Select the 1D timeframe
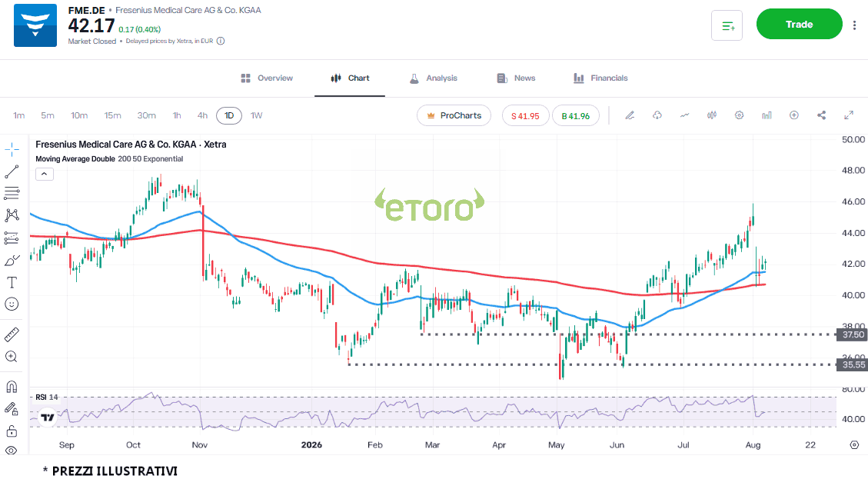 click(x=229, y=116)
